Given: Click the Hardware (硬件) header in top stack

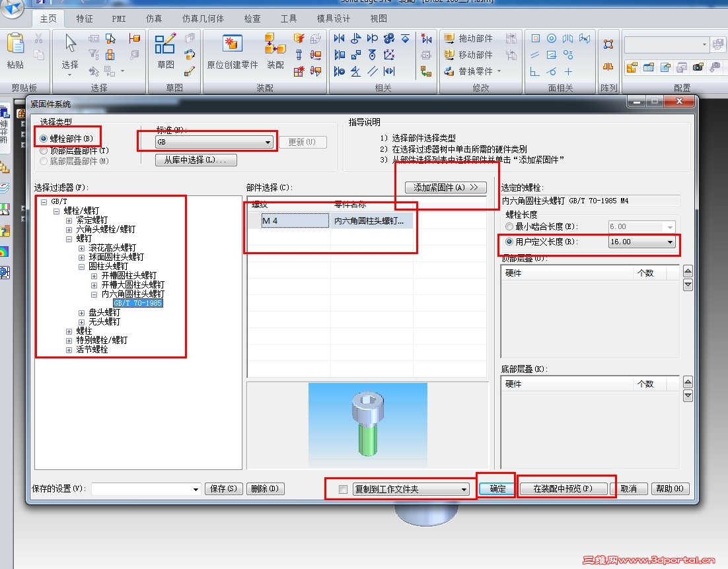Looking at the screenshot, I should click(x=567, y=273).
